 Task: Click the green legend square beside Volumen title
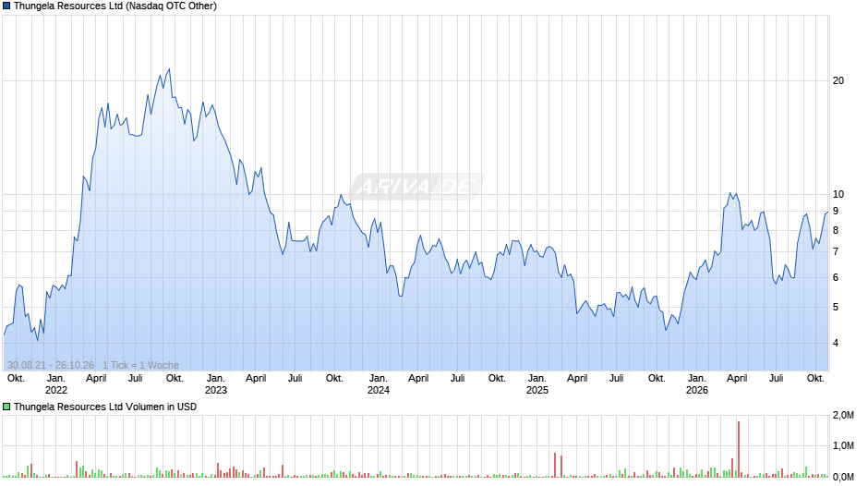(6, 407)
